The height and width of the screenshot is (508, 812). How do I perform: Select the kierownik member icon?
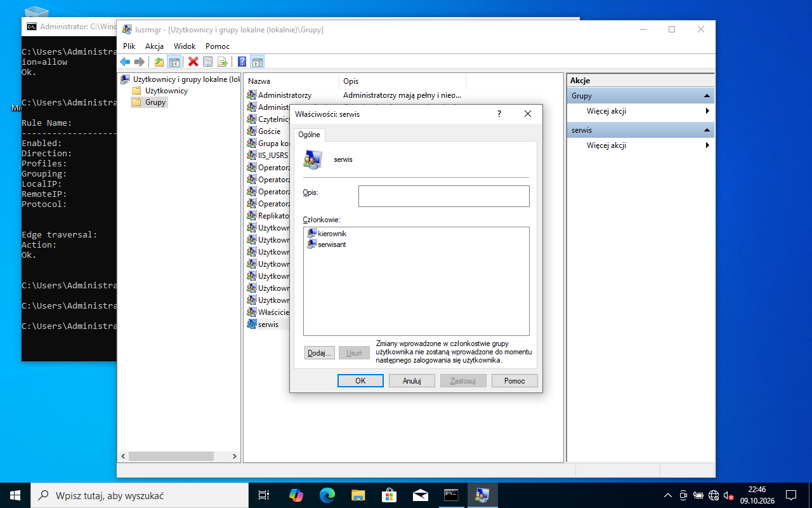tap(311, 234)
